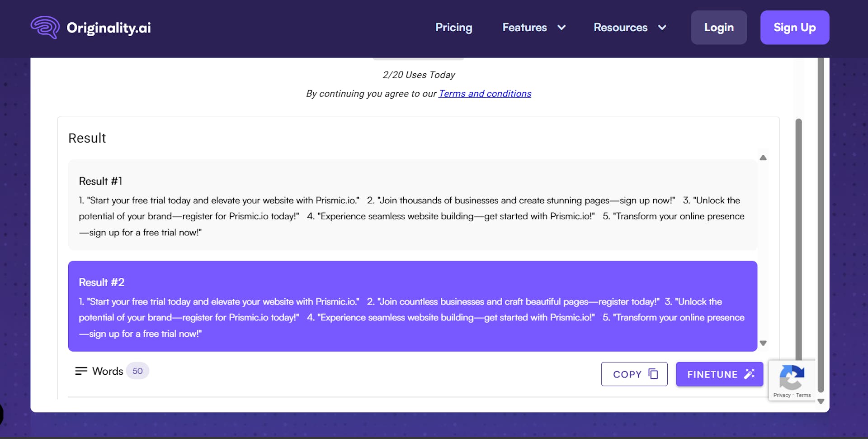The width and height of the screenshot is (868, 439).
Task: Click the copy icon inside the COPY button
Action: click(653, 374)
